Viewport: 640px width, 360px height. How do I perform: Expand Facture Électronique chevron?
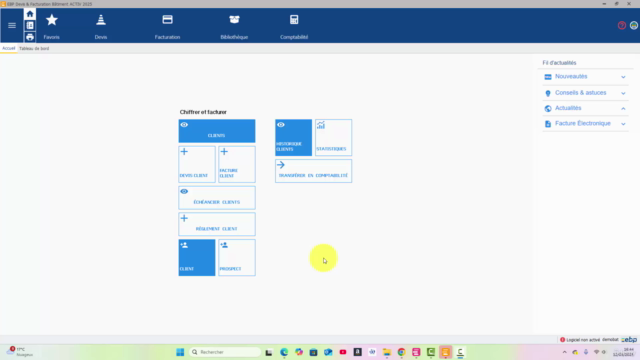click(623, 124)
